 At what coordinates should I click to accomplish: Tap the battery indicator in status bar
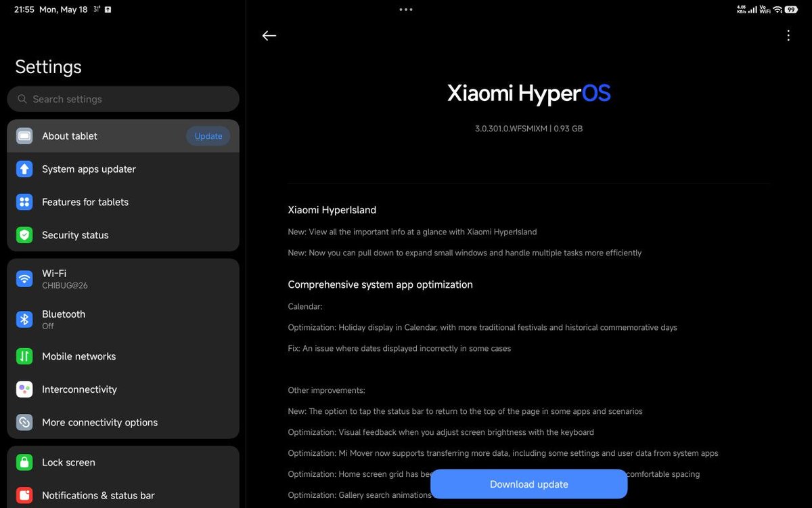791,9
